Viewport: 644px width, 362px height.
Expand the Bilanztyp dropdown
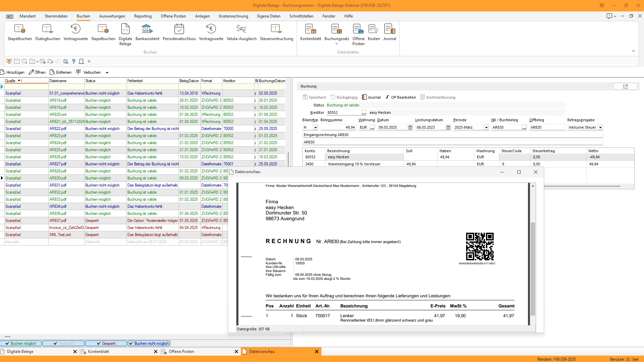pos(315,127)
